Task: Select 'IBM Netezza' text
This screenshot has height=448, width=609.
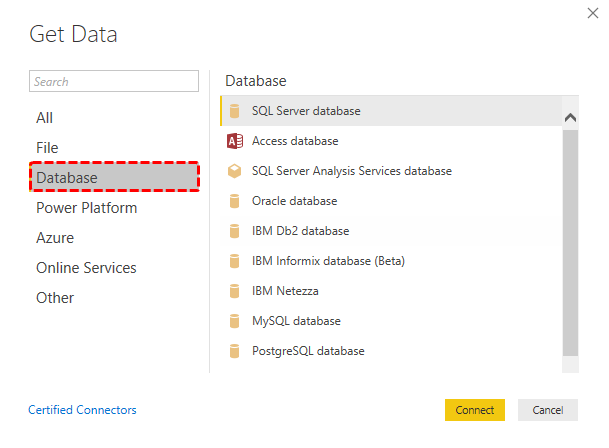Action: [x=285, y=291]
